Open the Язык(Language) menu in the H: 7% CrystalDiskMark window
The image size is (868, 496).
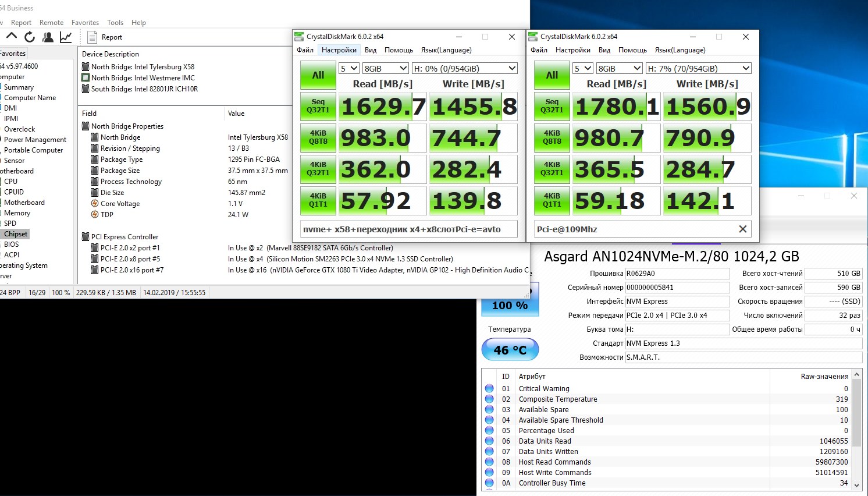coord(680,50)
